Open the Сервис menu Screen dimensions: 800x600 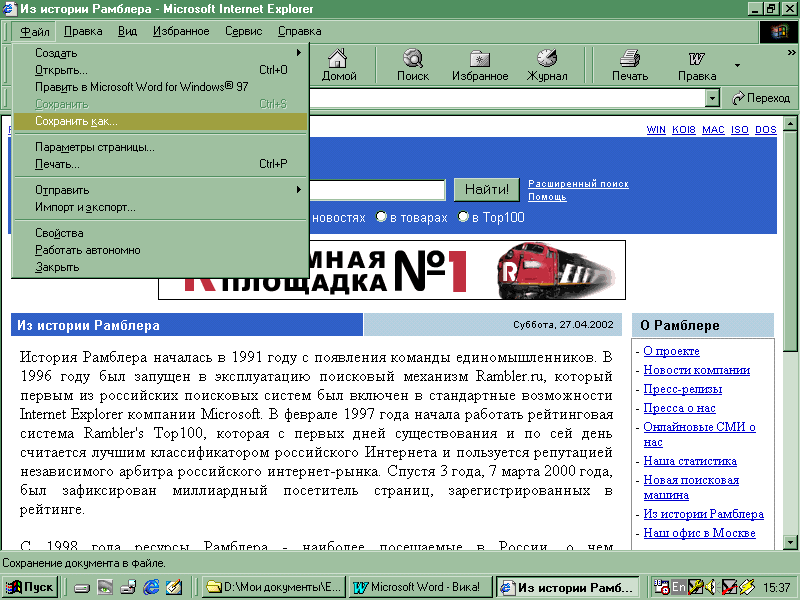click(243, 32)
